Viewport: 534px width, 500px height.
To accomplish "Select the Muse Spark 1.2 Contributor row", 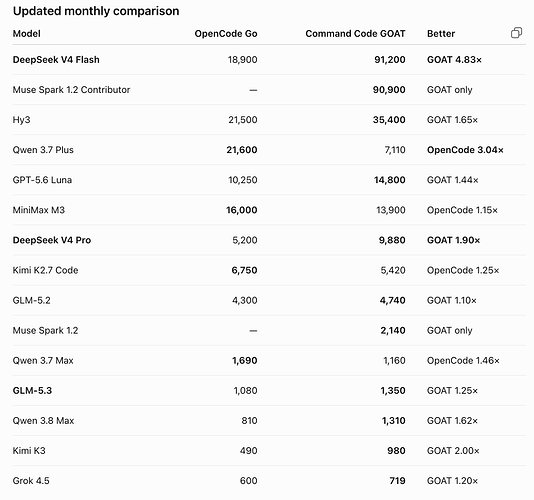I will (x=269, y=90).
